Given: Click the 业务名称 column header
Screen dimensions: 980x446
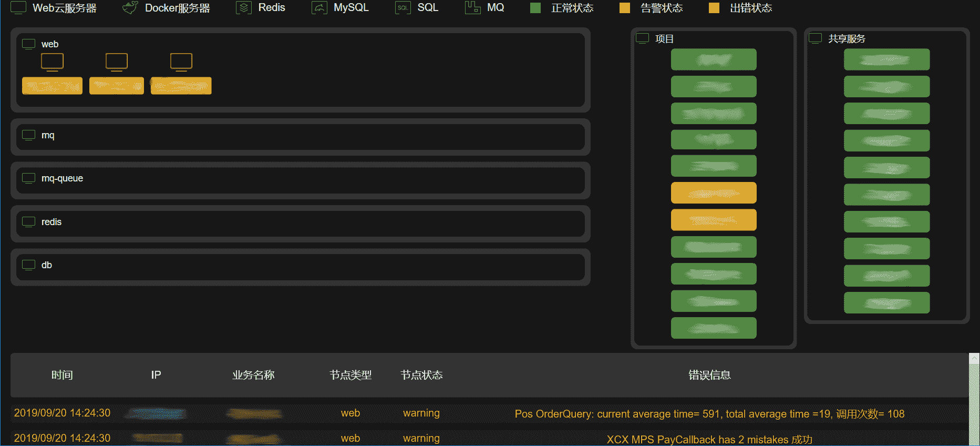Looking at the screenshot, I should [x=254, y=375].
